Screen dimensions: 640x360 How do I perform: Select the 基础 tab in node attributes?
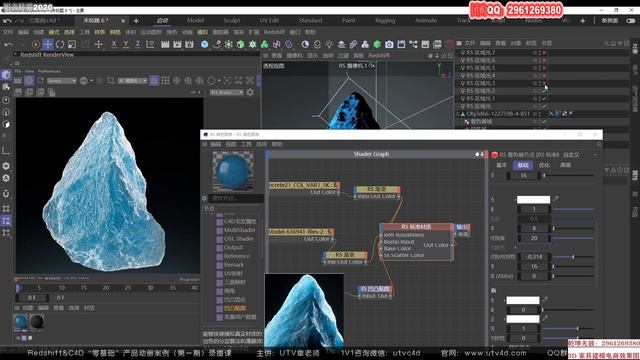(523, 165)
